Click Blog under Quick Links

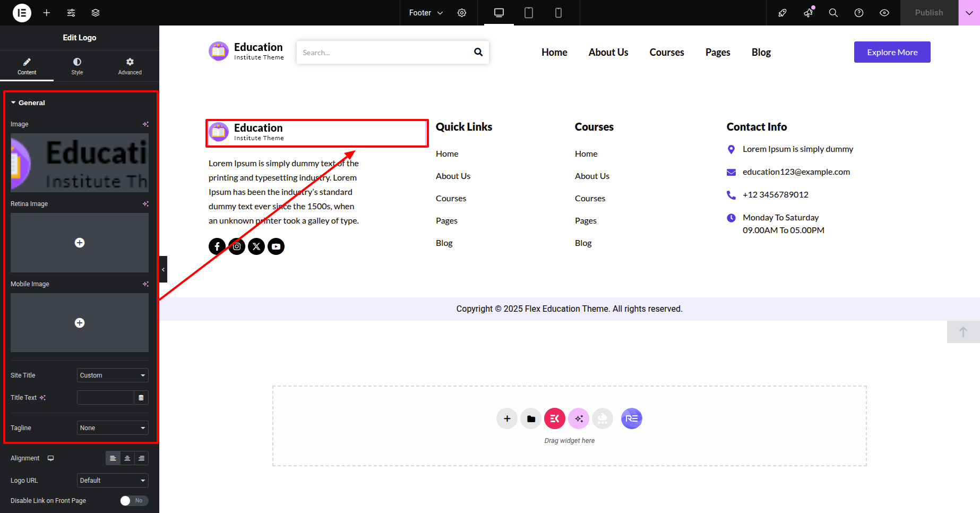coord(444,243)
